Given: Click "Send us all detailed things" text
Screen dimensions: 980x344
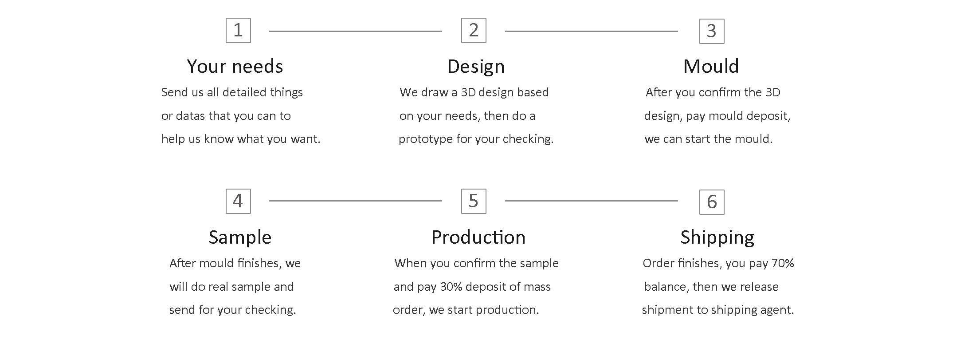Looking at the screenshot, I should pos(232,92).
